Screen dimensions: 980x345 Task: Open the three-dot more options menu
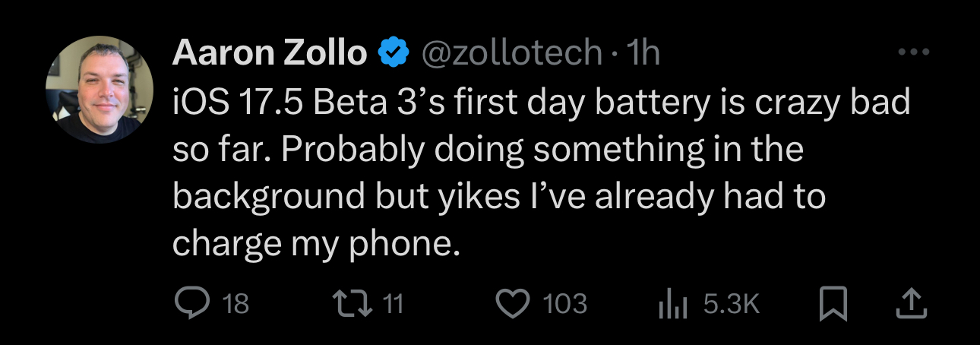pos(912,52)
